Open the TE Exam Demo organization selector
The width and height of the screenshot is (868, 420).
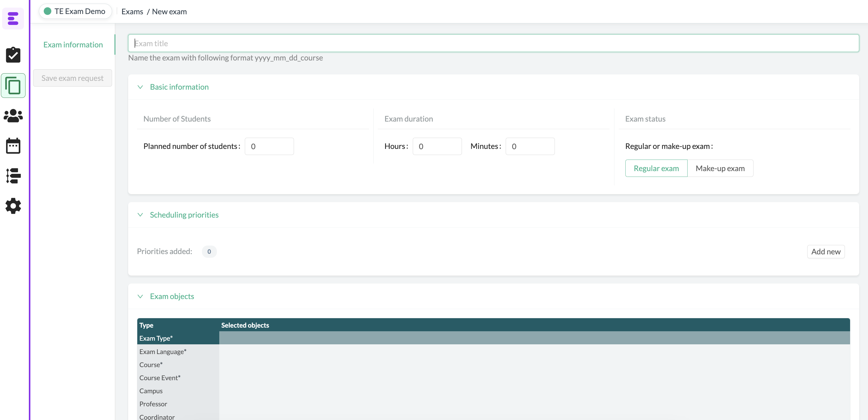coord(75,11)
